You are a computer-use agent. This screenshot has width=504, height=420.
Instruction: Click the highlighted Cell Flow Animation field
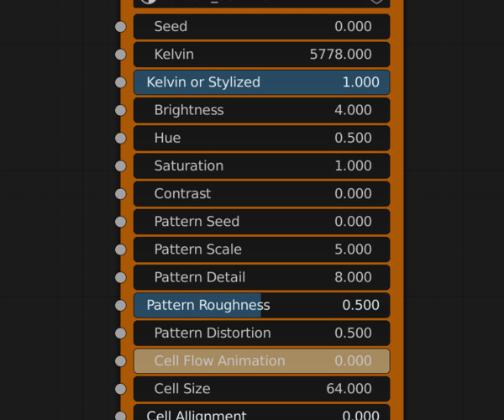261,361
